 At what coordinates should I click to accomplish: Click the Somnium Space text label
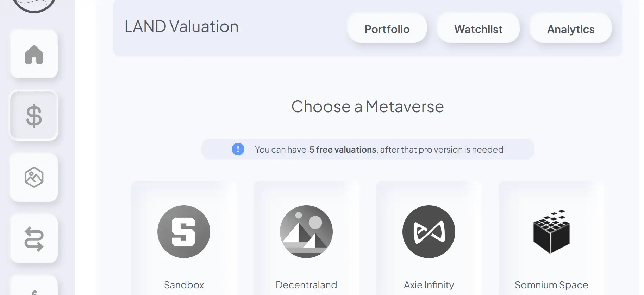pos(551,285)
